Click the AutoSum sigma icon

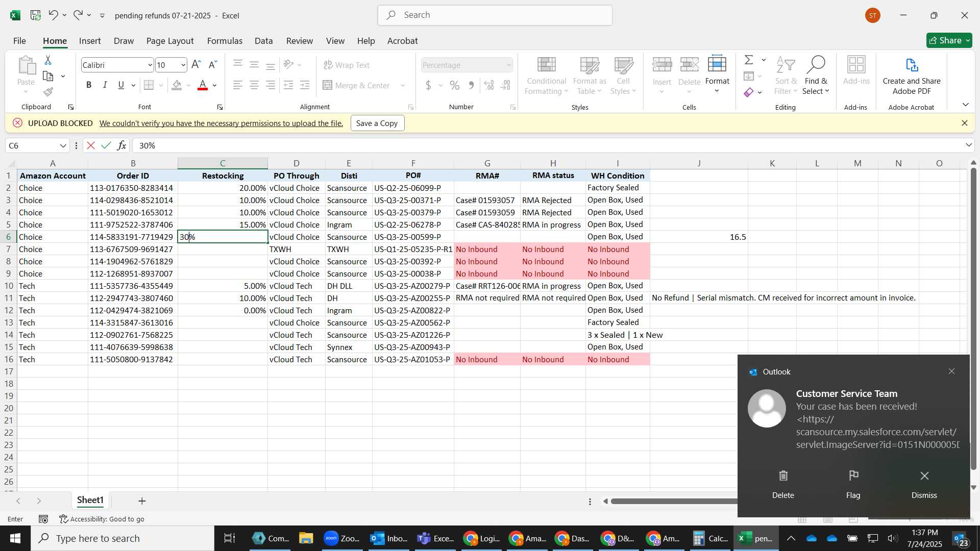click(x=749, y=60)
